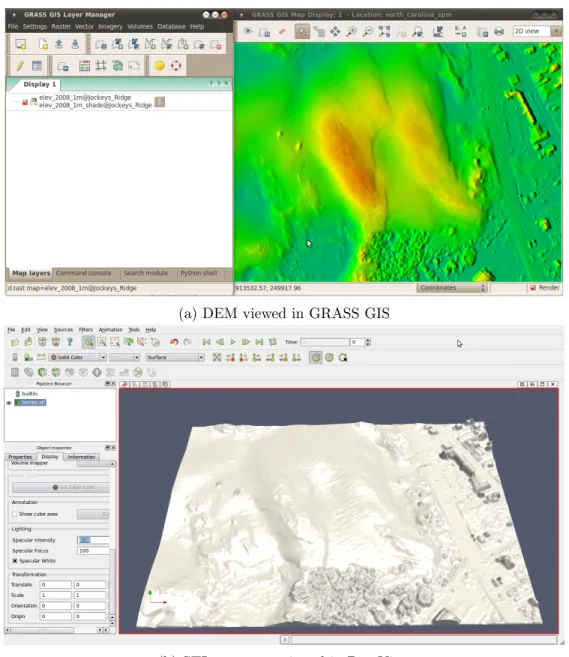Screen dimensions: 569x657
Task: Click the render map eye icon in Map Display
Action: coord(248,31)
